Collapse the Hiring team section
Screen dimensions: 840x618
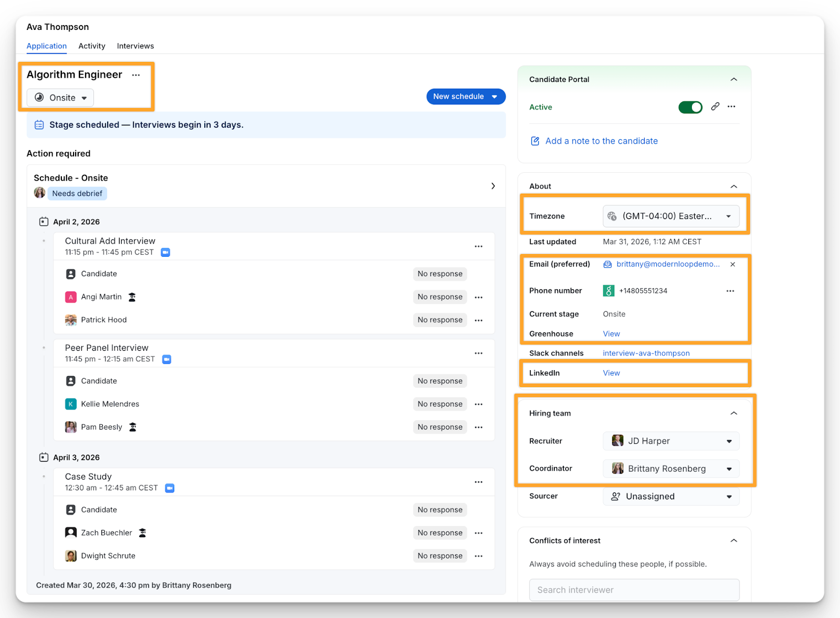(x=733, y=414)
